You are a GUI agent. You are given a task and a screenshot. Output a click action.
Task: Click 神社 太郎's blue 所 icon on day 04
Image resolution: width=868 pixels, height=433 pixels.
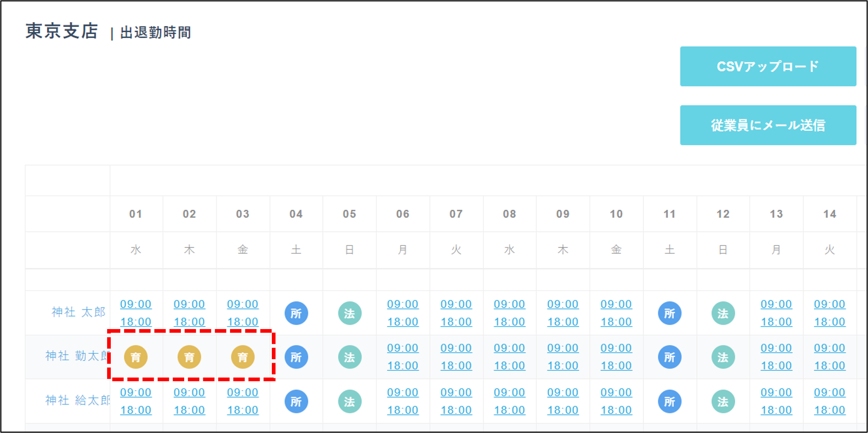click(x=296, y=313)
